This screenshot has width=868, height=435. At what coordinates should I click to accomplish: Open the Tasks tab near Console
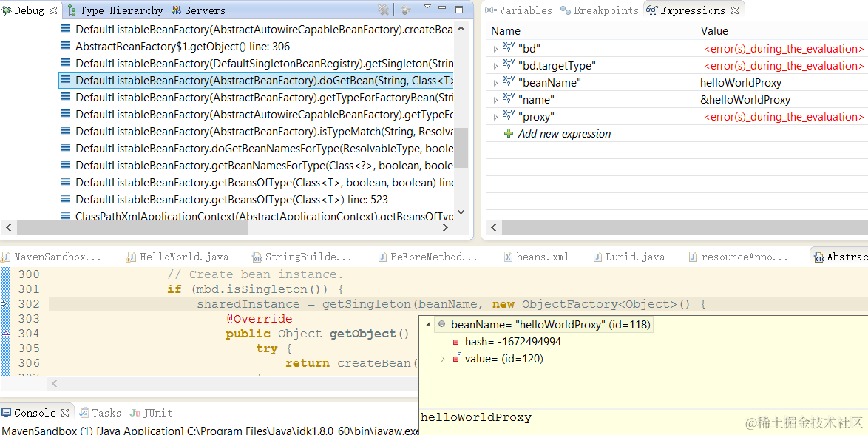pos(101,413)
